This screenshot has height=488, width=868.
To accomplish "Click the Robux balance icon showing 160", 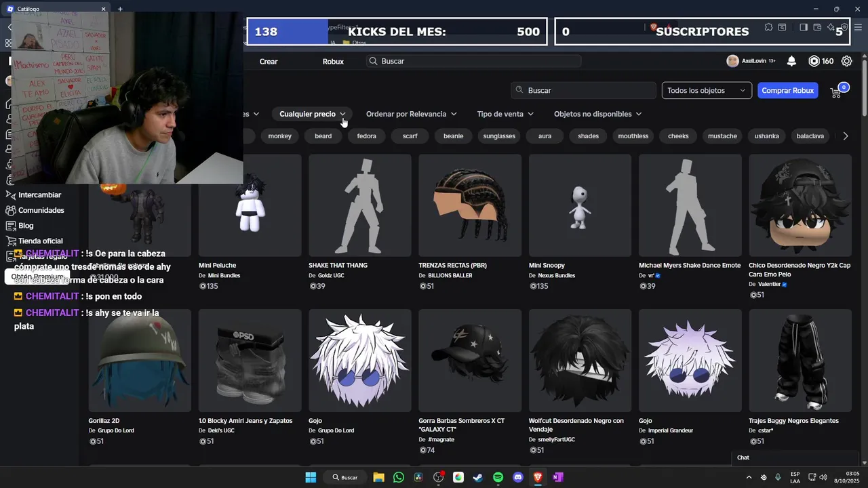I will tap(814, 61).
